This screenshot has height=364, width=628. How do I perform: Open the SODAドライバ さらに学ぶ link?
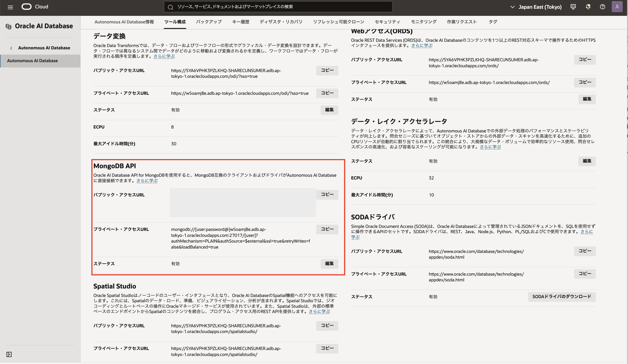tap(587, 232)
